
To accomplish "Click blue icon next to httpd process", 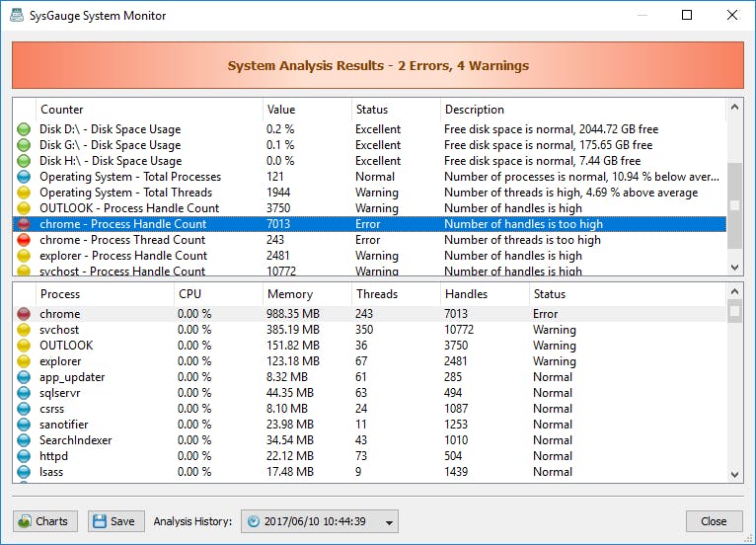I will pyautogui.click(x=24, y=456).
